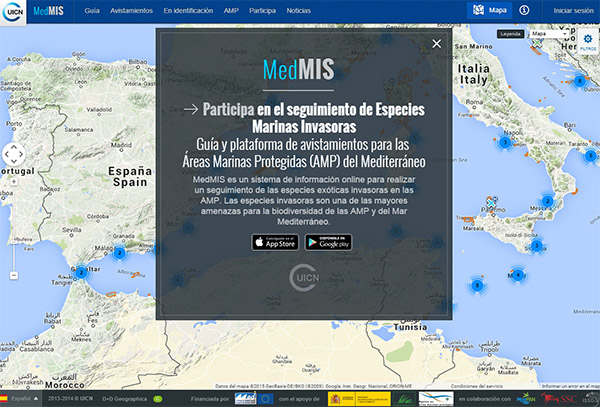The image size is (600, 407).
Task: Go to Noticias
Action: pyautogui.click(x=298, y=11)
